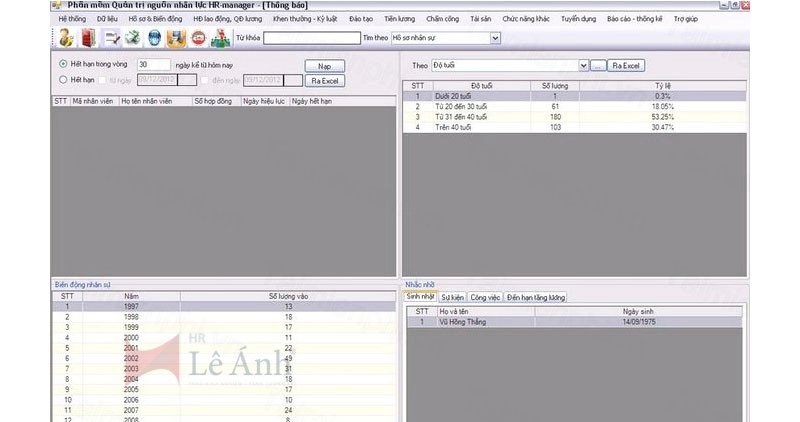Click the green money toolbar icon
The image size is (800, 422).
(x=132, y=38)
